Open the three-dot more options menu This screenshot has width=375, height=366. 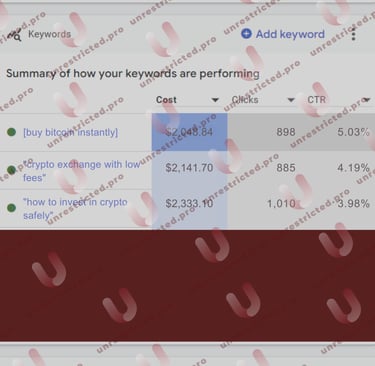point(353,34)
